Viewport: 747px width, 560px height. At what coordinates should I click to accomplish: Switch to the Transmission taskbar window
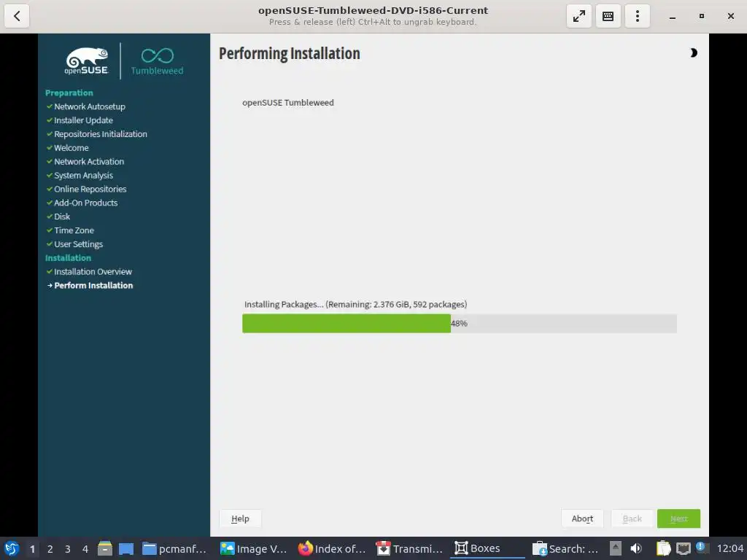[x=409, y=548]
